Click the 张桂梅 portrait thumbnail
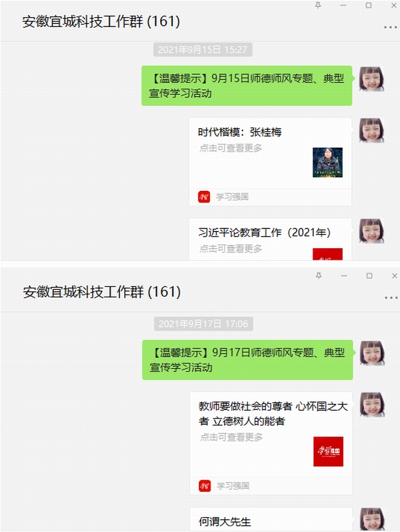Image resolution: width=400 pixels, height=532 pixels. pos(327,162)
